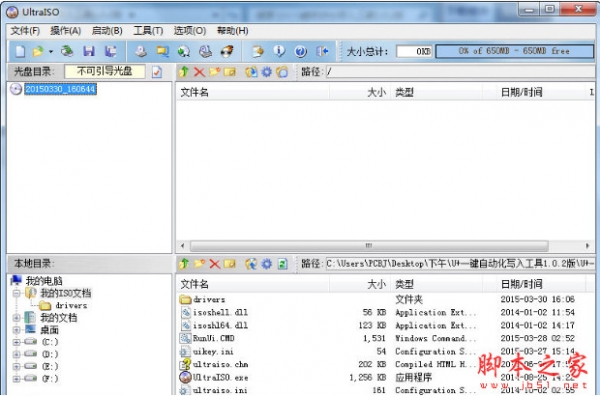600x396 pixels.
Task: Click the Open file folder icon
Action: click(38, 51)
